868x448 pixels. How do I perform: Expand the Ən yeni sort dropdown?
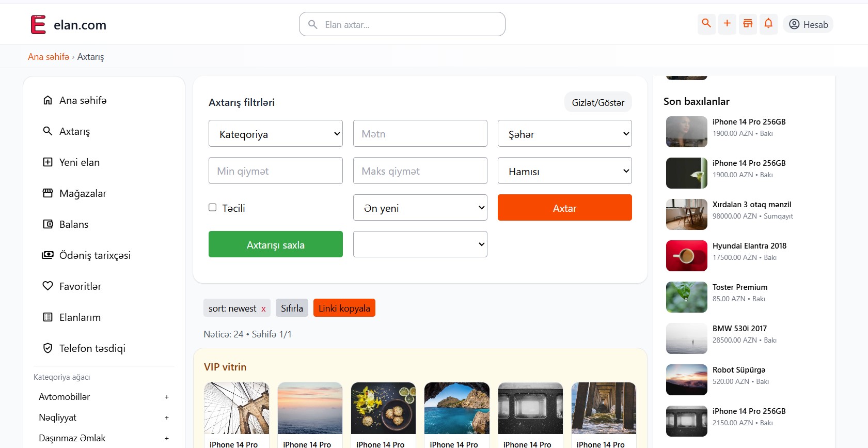pos(420,208)
